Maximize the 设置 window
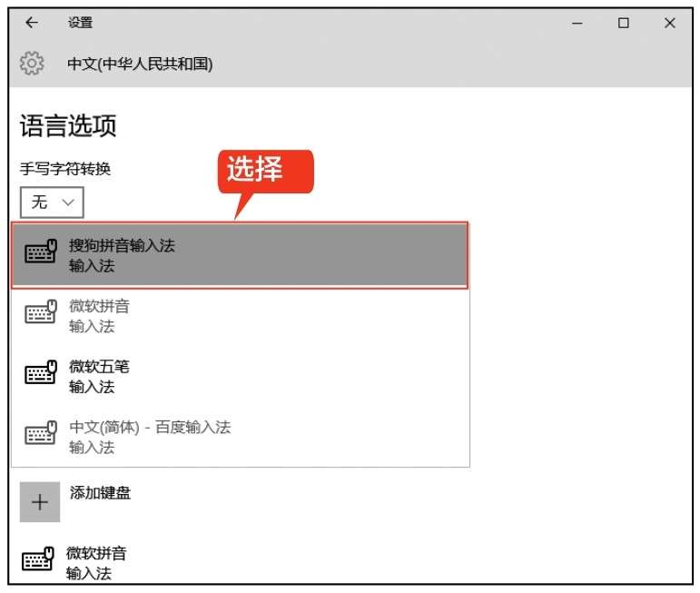The height and width of the screenshot is (593, 700). 623,23
